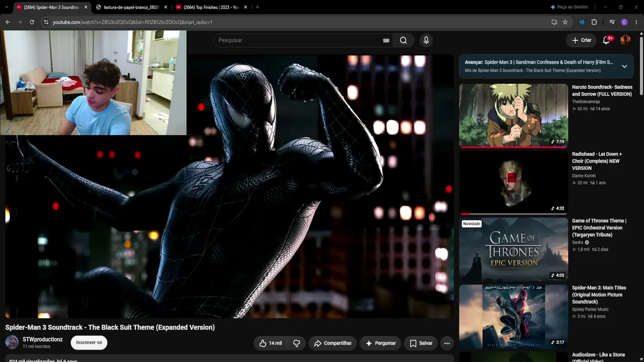Open the notifications bell

[606, 40]
